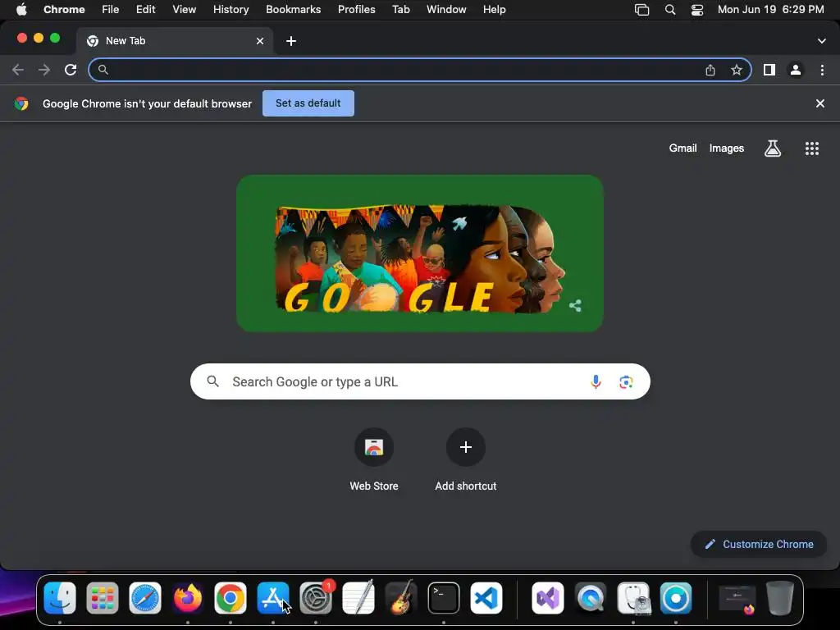Screen dimensions: 840x630
Task: Open a new tab with plus button
Action: (x=291, y=41)
